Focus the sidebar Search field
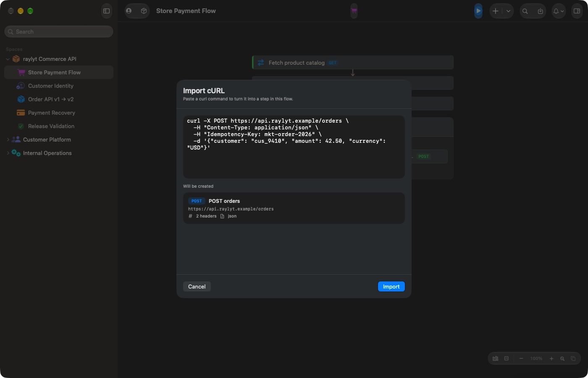 [x=59, y=31]
